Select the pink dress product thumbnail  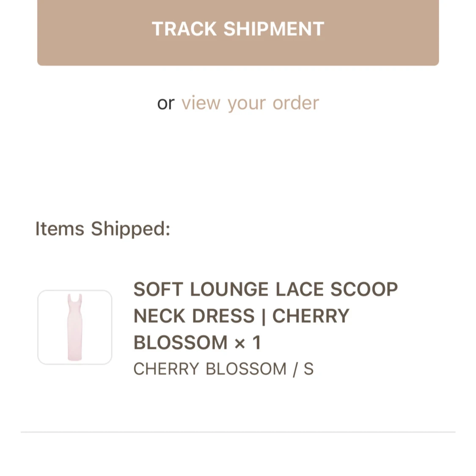[74, 327]
